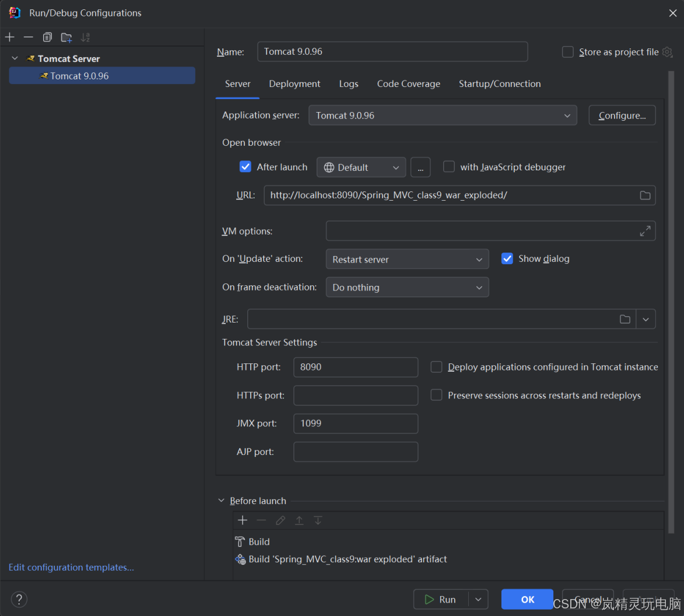This screenshot has width=684, height=616.
Task: Move Before launch task down
Action: [x=318, y=520]
